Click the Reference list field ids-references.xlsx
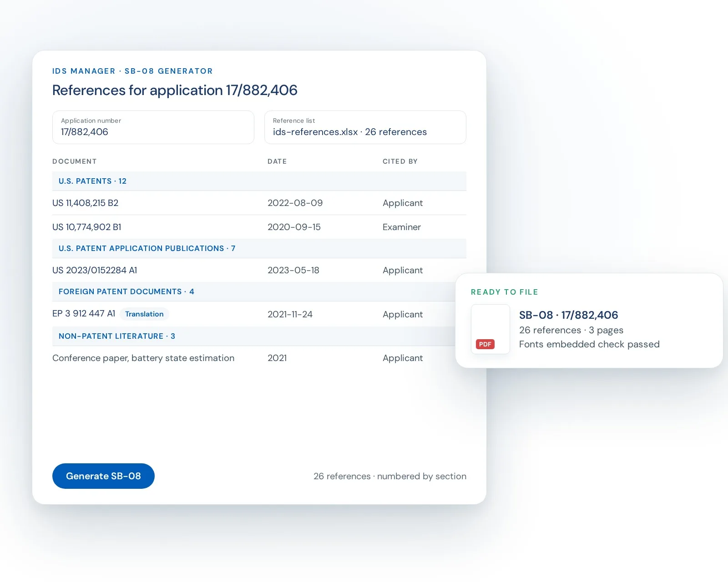 (x=365, y=127)
